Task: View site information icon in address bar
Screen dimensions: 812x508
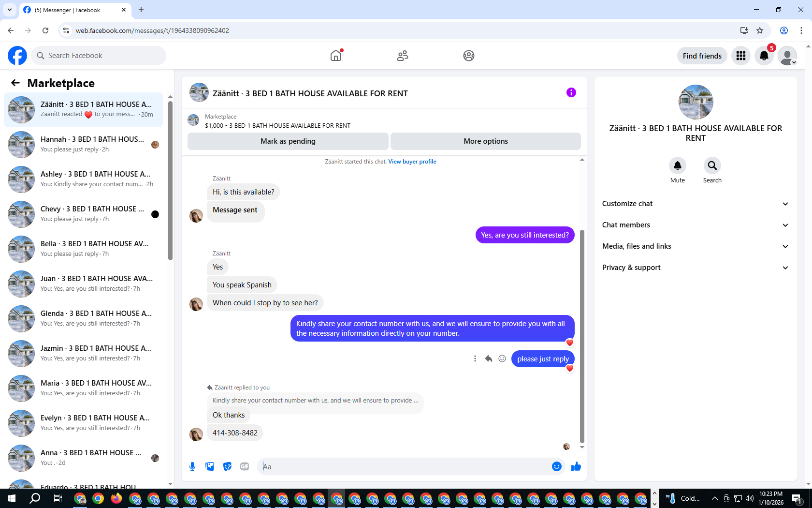Action: pos(66,30)
